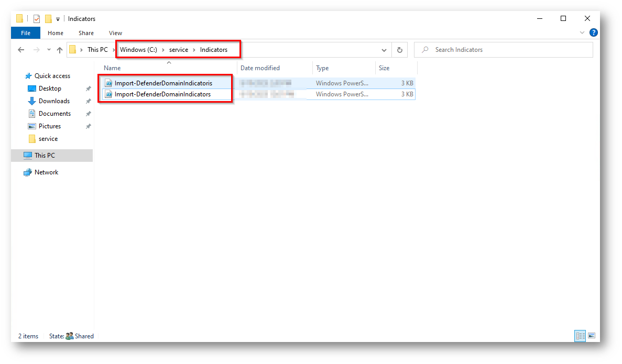Expand the address bar history dropdown
Image resolution: width=622 pixels, height=364 pixels.
(x=384, y=50)
